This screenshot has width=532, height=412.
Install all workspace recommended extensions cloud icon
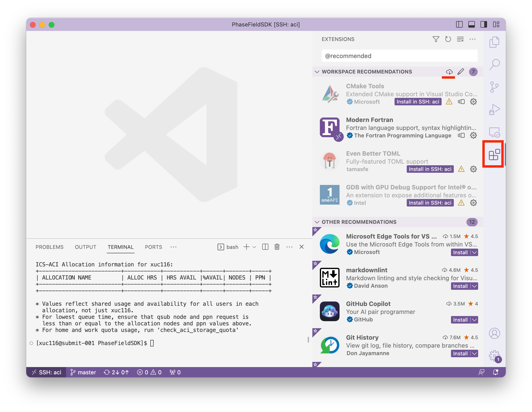[x=449, y=72]
